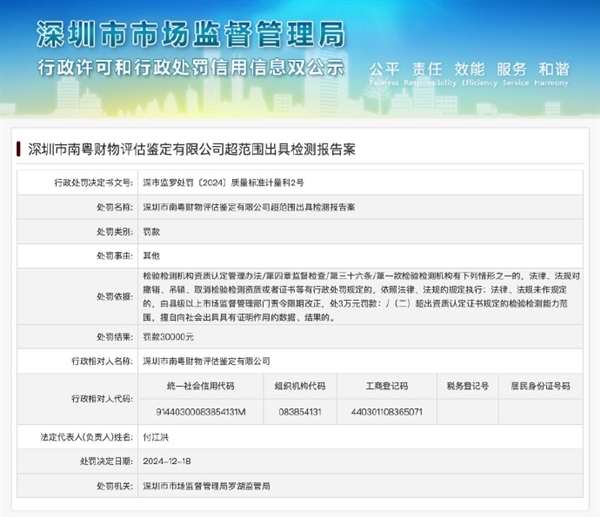Viewport: 600px width, 517px height.
Task: Click the 处罚机关 authority value 罗湖监管局
Action: 213,485
